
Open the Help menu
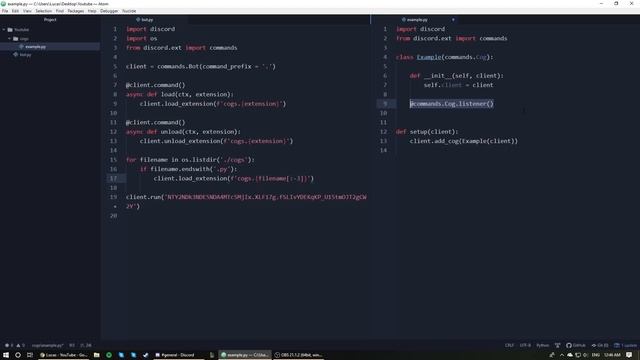[92, 11]
